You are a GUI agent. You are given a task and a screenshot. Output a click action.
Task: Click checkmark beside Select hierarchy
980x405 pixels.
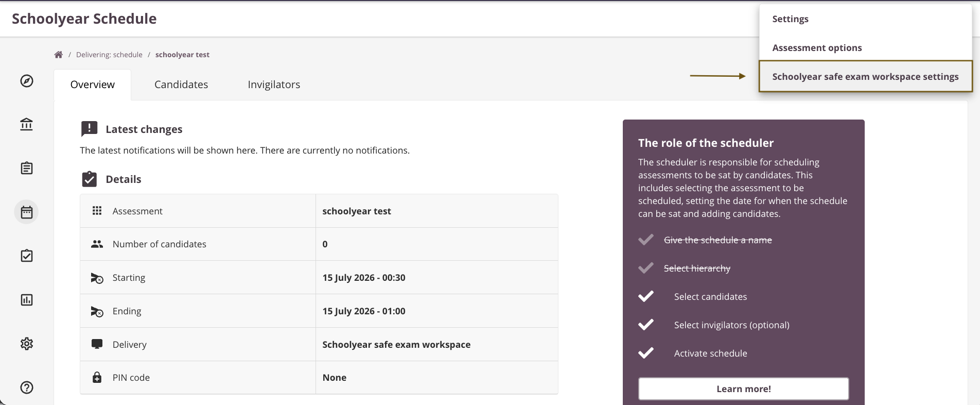coord(646,268)
